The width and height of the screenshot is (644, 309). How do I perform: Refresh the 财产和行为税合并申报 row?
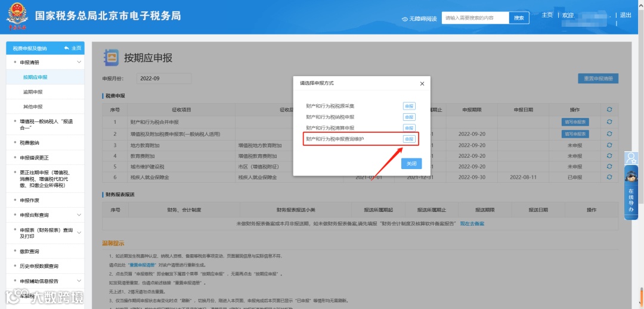(x=609, y=121)
